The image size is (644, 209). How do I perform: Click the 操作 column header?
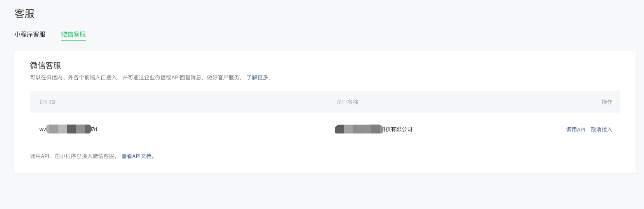pyautogui.click(x=607, y=102)
